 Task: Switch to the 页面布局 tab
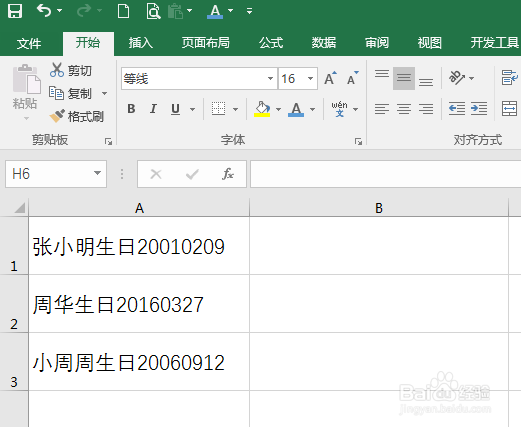pyautogui.click(x=206, y=43)
